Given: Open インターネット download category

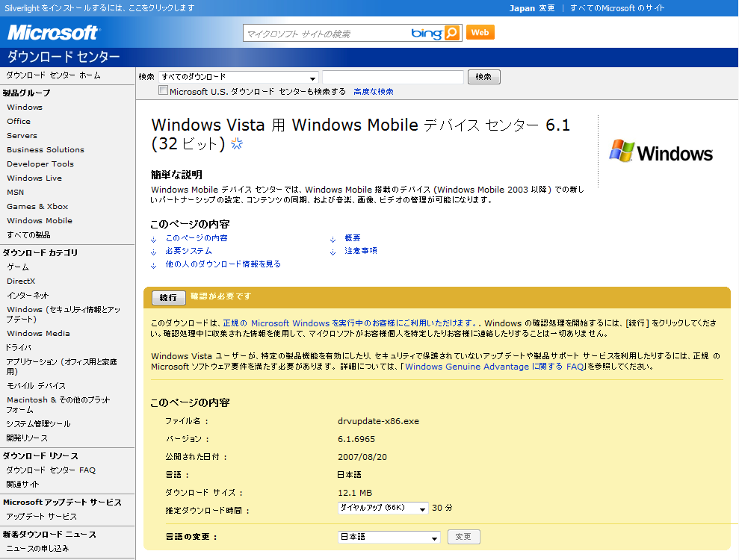Looking at the screenshot, I should pos(28,296).
